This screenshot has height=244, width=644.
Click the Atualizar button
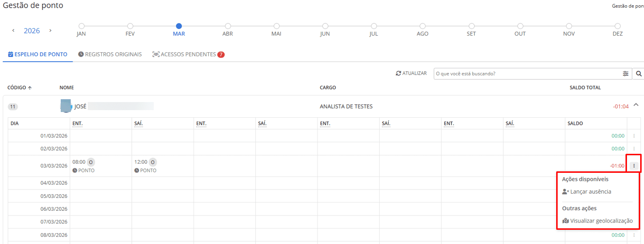tap(411, 74)
